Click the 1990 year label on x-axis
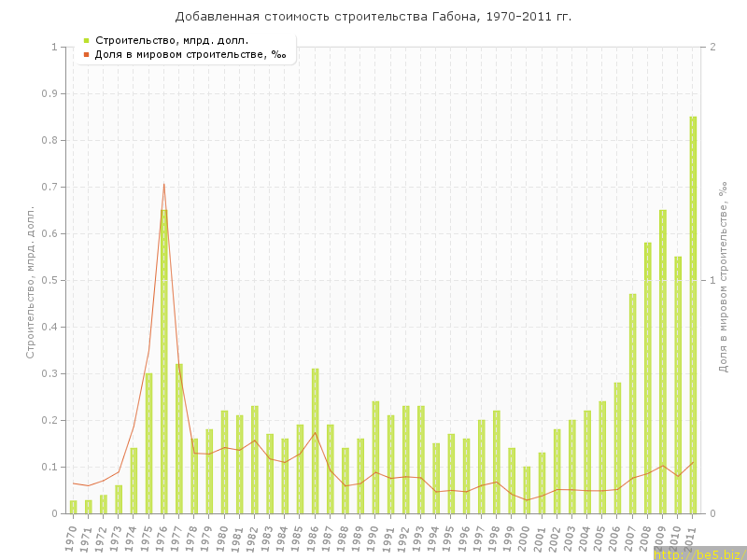The width and height of the screenshot is (747, 560). (373, 538)
